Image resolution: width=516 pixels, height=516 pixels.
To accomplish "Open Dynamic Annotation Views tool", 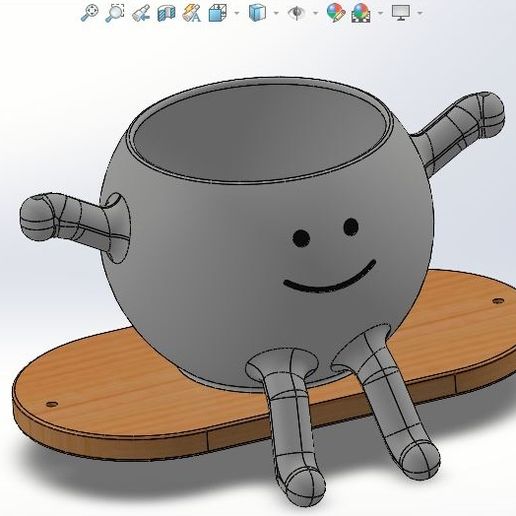I will 192,13.
